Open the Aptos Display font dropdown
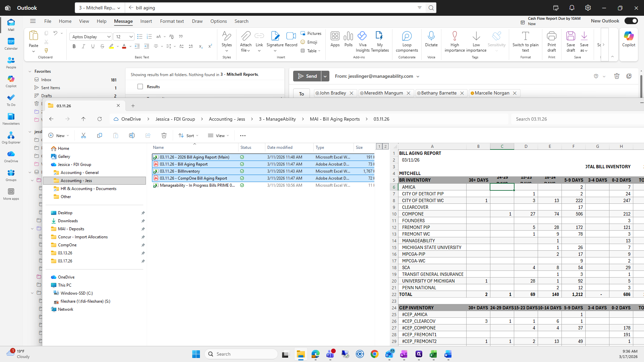The width and height of the screenshot is (644, 362). [x=109, y=37]
